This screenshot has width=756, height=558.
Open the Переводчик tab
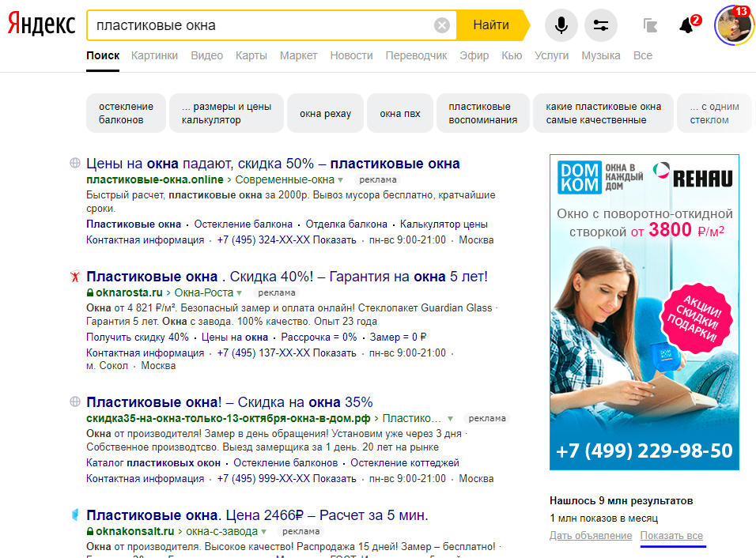click(416, 55)
